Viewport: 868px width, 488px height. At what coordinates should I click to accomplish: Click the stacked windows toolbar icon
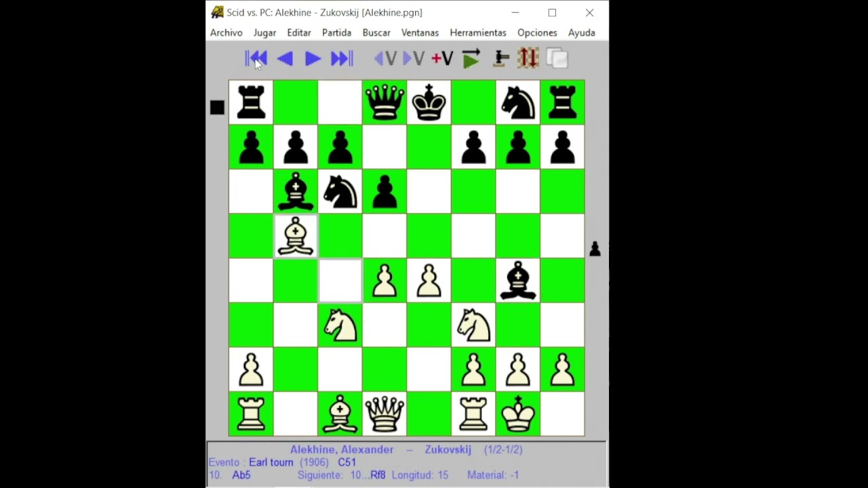557,58
